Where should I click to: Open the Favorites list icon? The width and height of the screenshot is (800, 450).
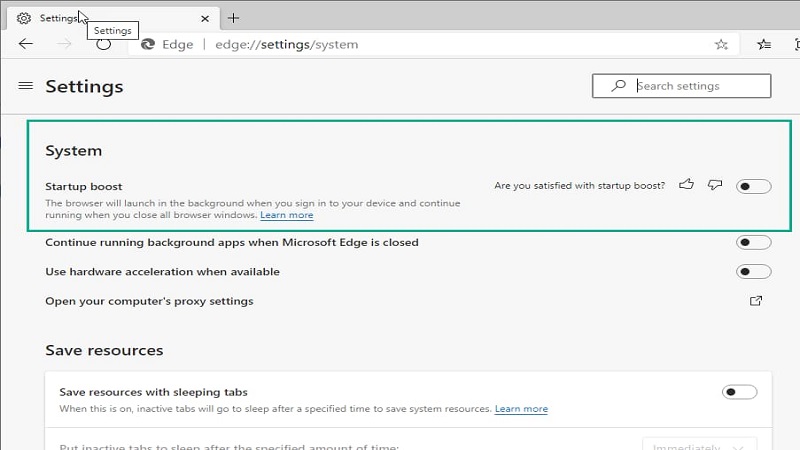(764, 44)
